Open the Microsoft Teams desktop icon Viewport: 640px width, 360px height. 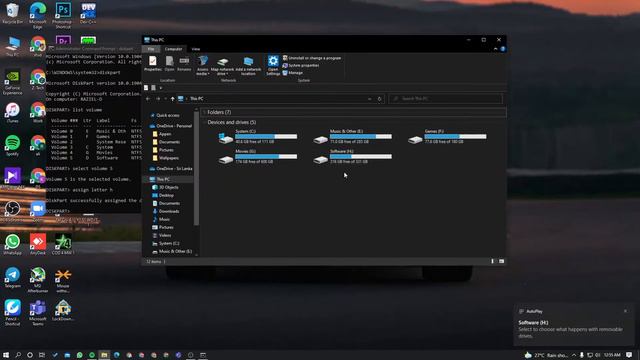(38, 313)
